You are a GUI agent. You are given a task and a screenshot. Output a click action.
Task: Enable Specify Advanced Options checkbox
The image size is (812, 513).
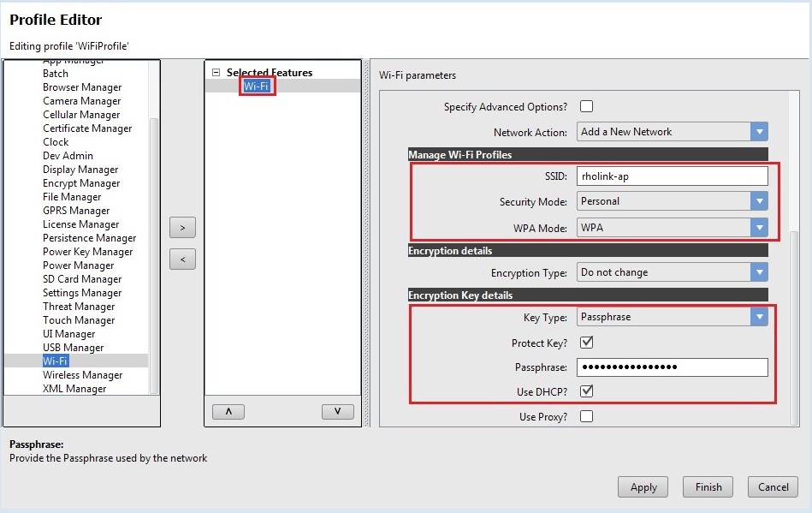[586, 107]
